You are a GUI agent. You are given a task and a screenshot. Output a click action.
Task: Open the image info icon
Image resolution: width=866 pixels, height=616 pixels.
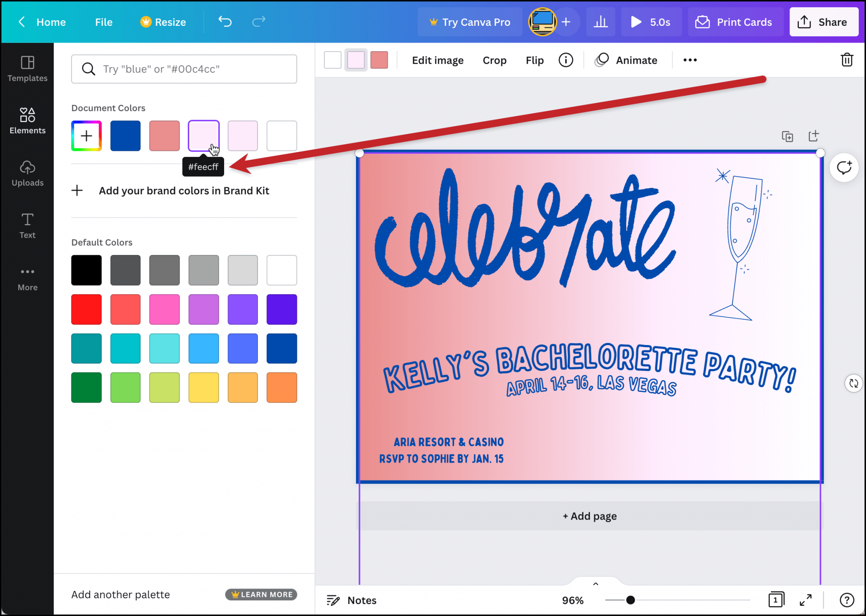tap(565, 60)
